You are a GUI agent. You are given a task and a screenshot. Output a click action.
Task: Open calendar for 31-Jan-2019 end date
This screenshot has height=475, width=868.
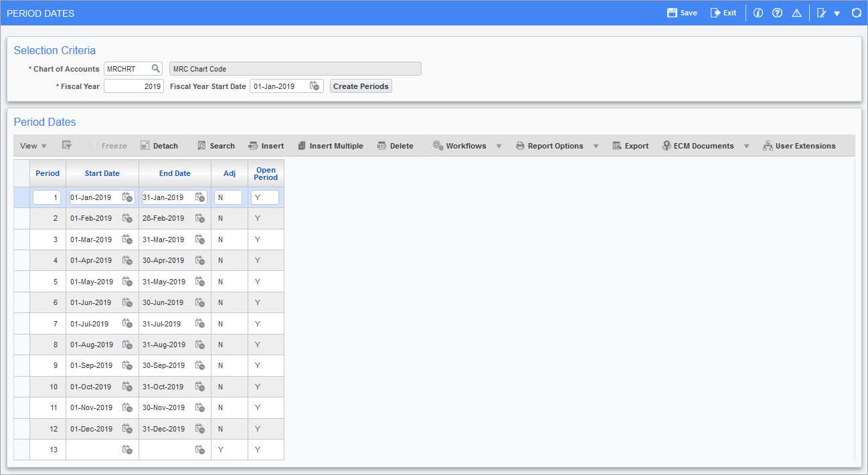[199, 197]
